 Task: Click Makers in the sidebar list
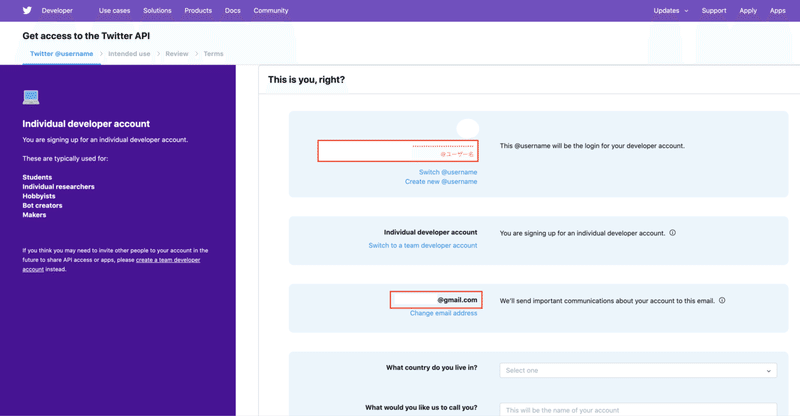(34, 215)
